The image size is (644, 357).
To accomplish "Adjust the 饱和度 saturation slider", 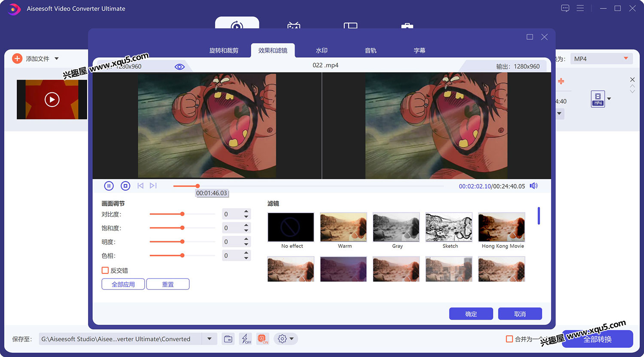I will (182, 228).
